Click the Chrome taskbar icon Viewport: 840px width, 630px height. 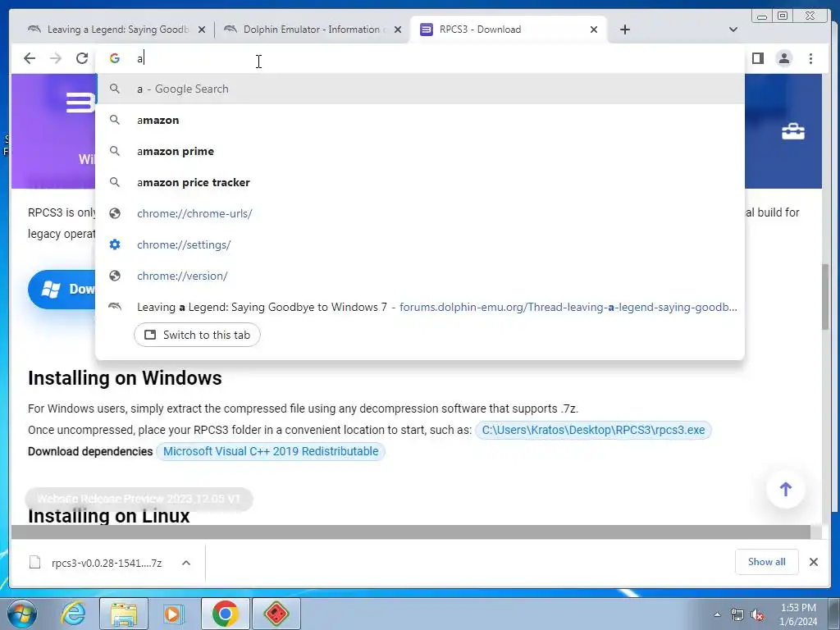tap(225, 614)
